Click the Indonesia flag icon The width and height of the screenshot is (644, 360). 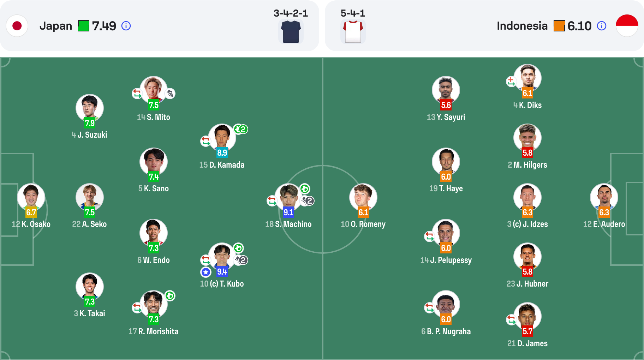tap(627, 26)
